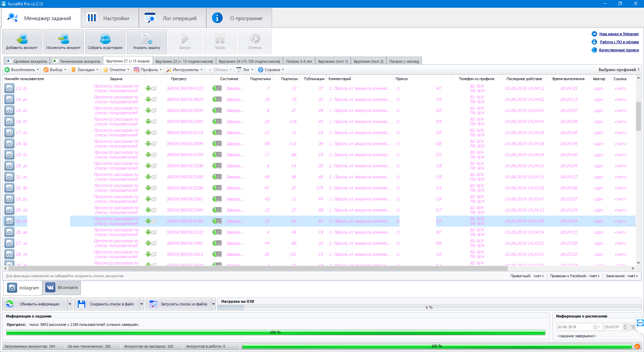The height and width of the screenshot is (352, 644).
Task: Toggle the status switch in row 23
Action: 217,199
